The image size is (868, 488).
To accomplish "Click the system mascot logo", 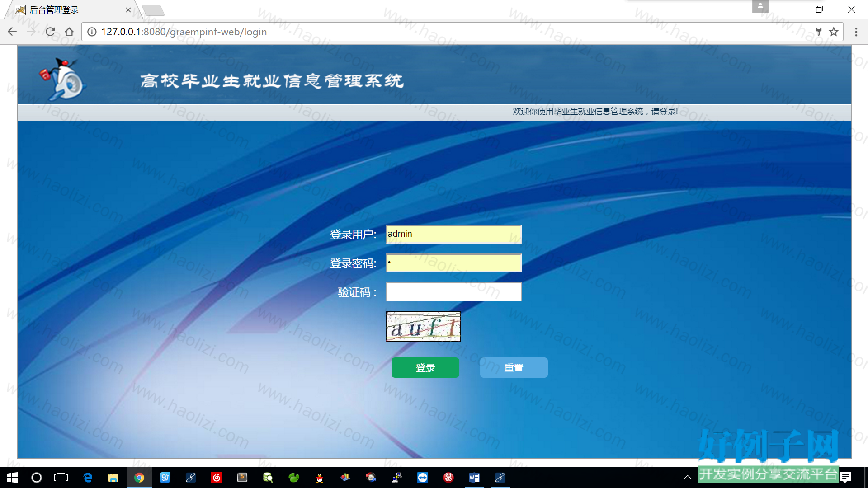I will (x=63, y=79).
